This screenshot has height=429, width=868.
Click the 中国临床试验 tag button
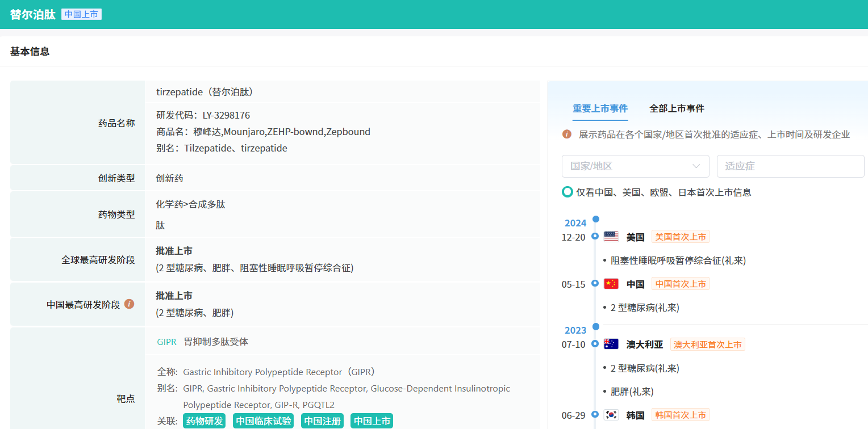(x=264, y=421)
